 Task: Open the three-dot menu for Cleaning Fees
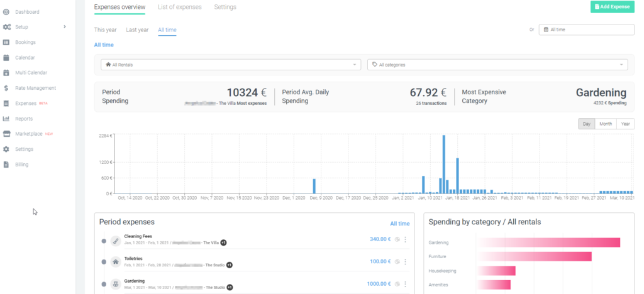(406, 239)
